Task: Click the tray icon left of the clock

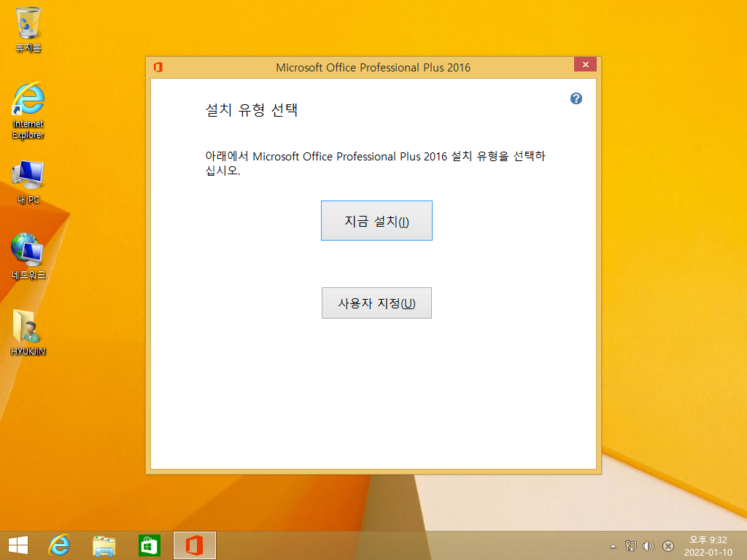Action: point(668,545)
